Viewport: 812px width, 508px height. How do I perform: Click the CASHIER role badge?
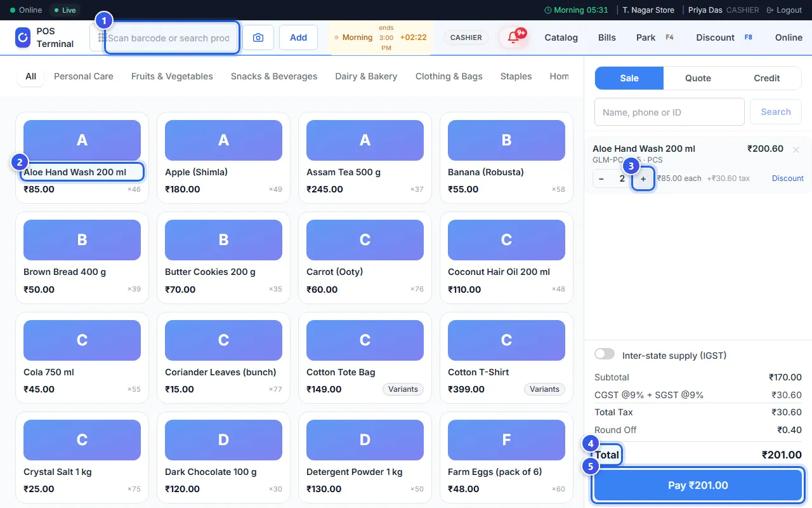click(466, 37)
